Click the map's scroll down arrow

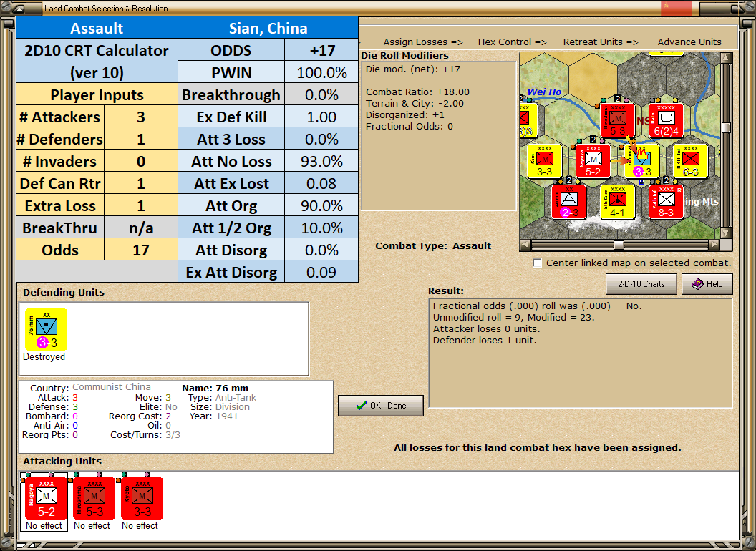pyautogui.click(x=726, y=233)
